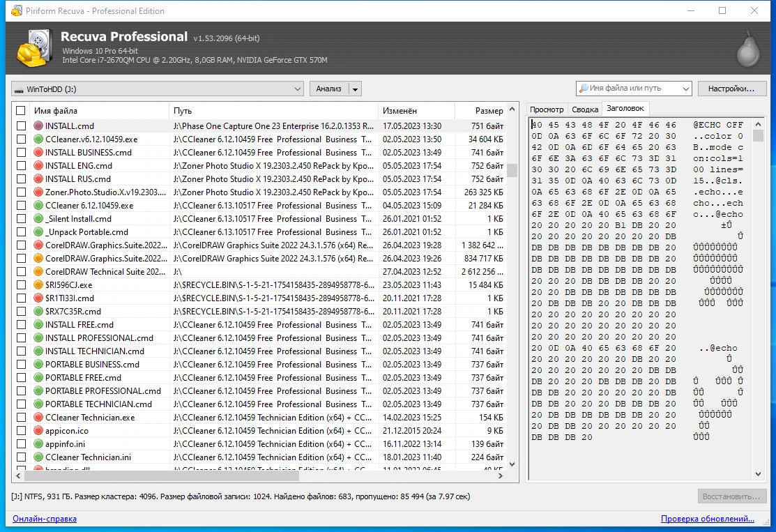
Task: Expand the arrow next to Анализ button
Action: pos(355,89)
